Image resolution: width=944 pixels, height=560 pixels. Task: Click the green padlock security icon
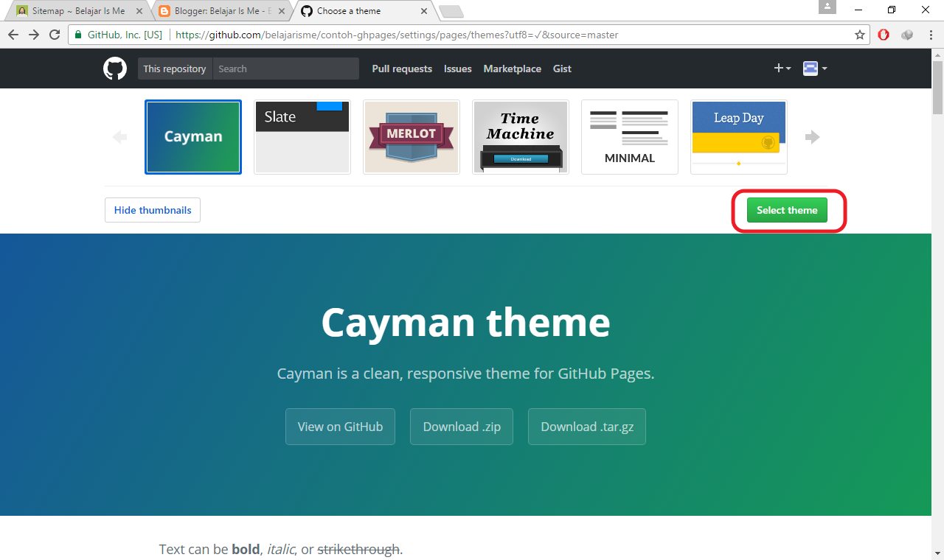tap(77, 35)
